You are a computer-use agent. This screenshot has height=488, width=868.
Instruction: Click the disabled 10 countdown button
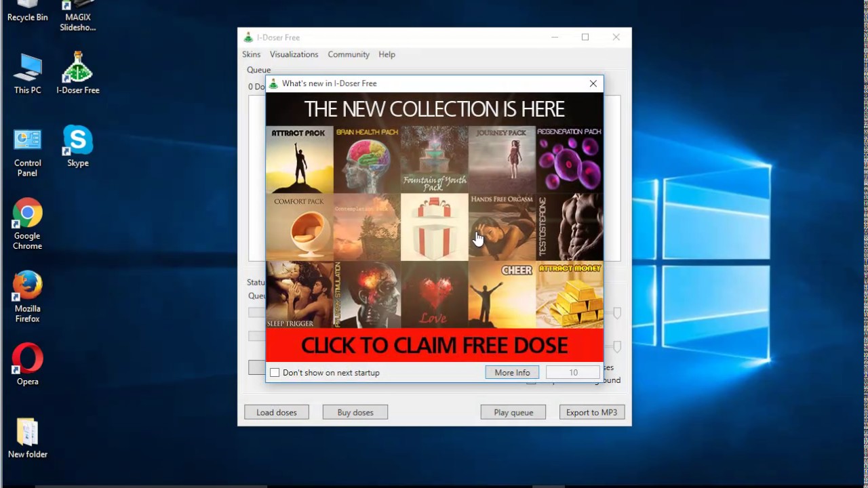click(573, 373)
